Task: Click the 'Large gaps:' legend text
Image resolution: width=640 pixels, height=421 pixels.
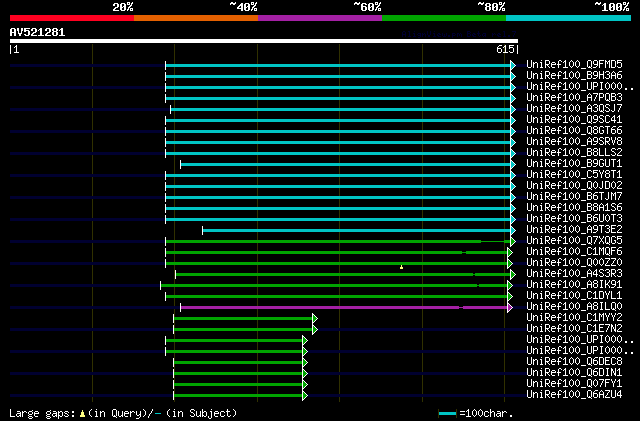Action: pyautogui.click(x=42, y=413)
